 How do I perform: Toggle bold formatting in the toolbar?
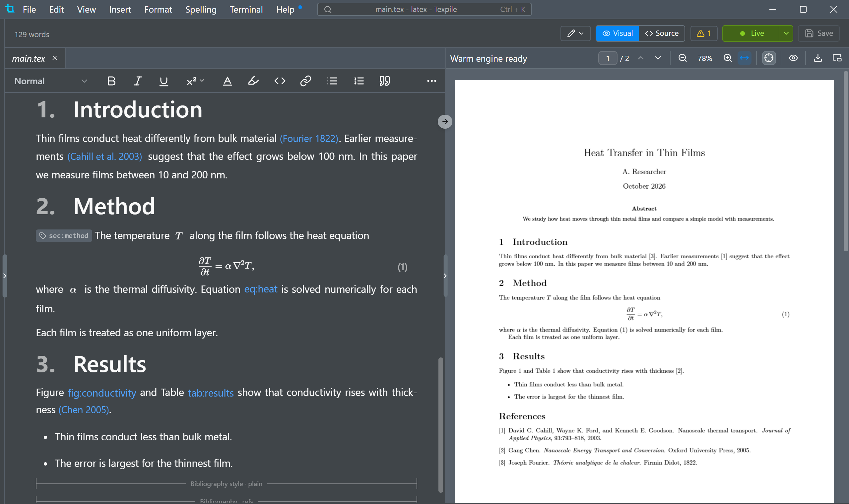point(111,81)
